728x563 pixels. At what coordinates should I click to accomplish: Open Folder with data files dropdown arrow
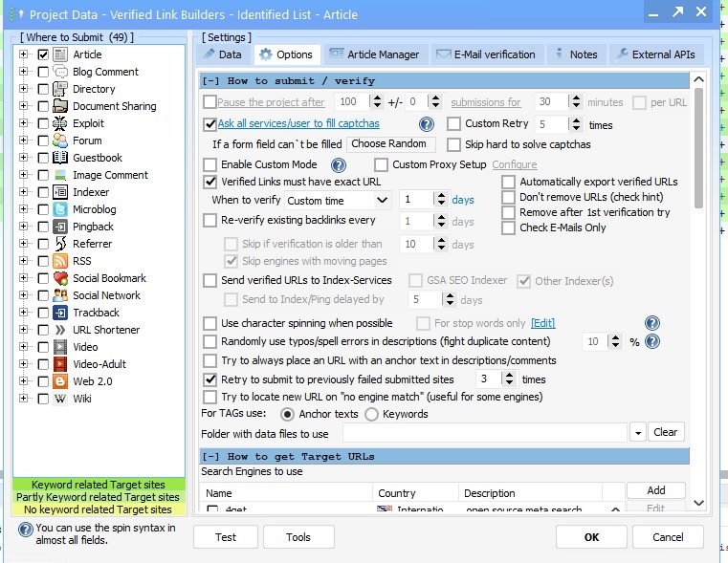[638, 433]
